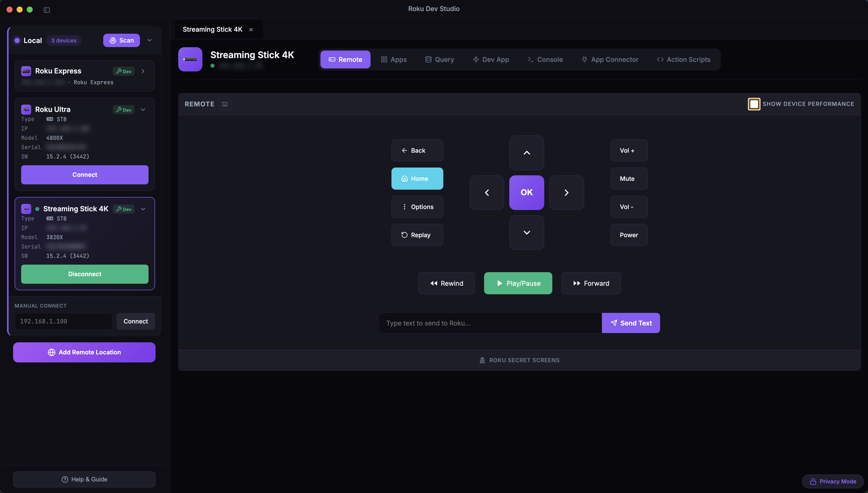Viewport: 868px width, 493px height.
Task: Expand Roku Secret Screens section
Action: pyautogui.click(x=519, y=360)
